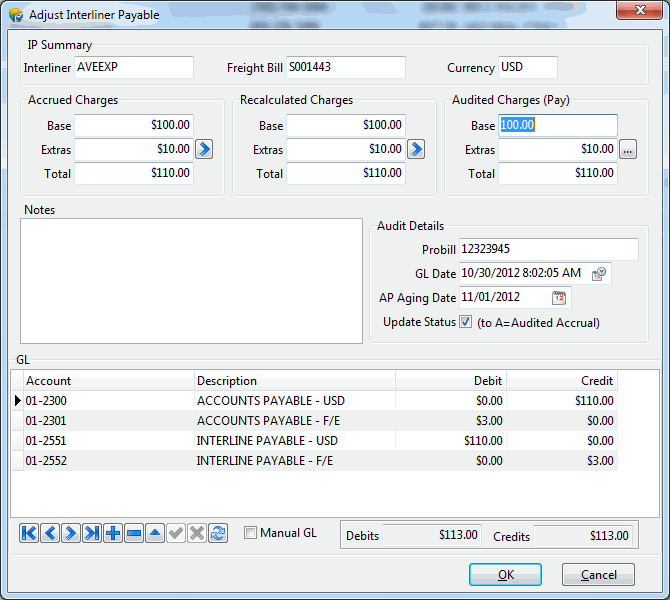
Task: Click the Account column header
Action: 109,380
